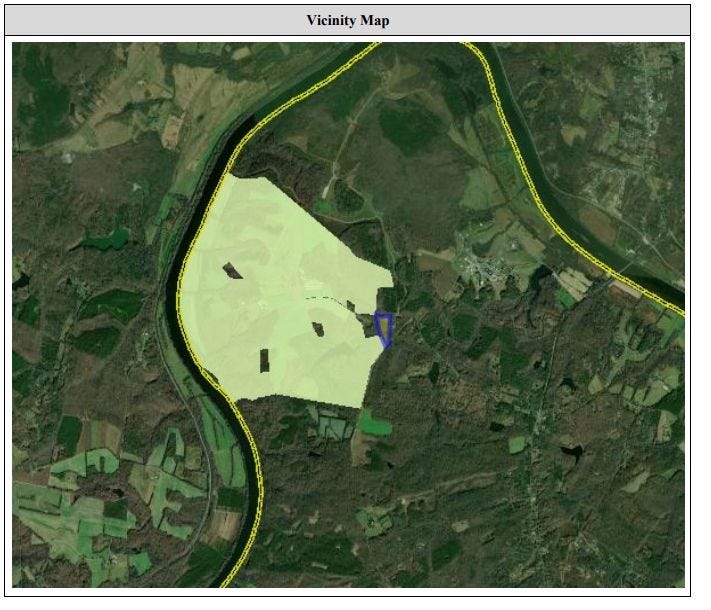Click the Vicinity Map title text

click(x=347, y=20)
